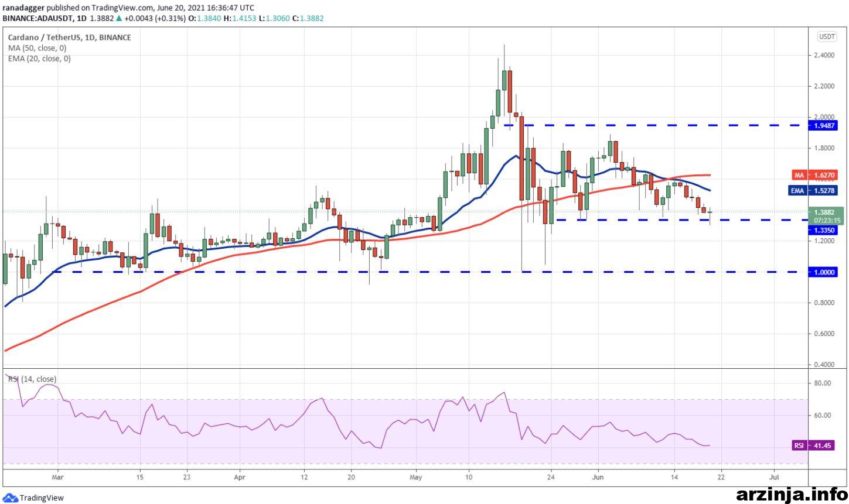Click the Apr date axis label
Screen dimensions: 849x504
point(240,477)
